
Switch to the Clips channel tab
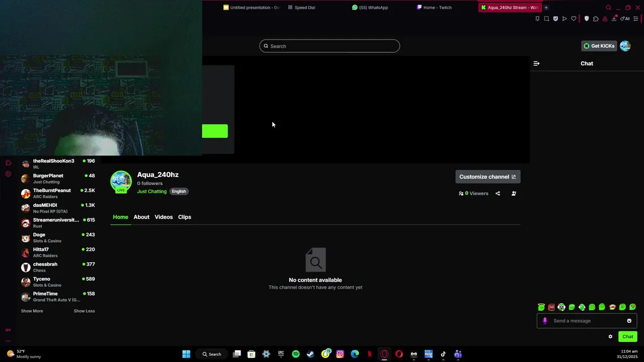tap(185, 217)
